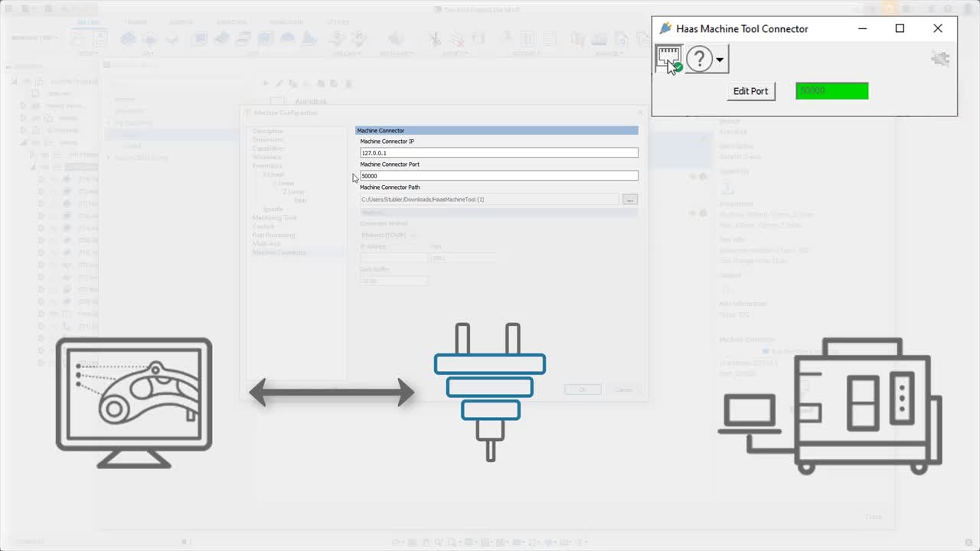Image resolution: width=980 pixels, height=551 pixels.
Task: Click OK in Machine Configuration dialog
Action: coord(583,390)
